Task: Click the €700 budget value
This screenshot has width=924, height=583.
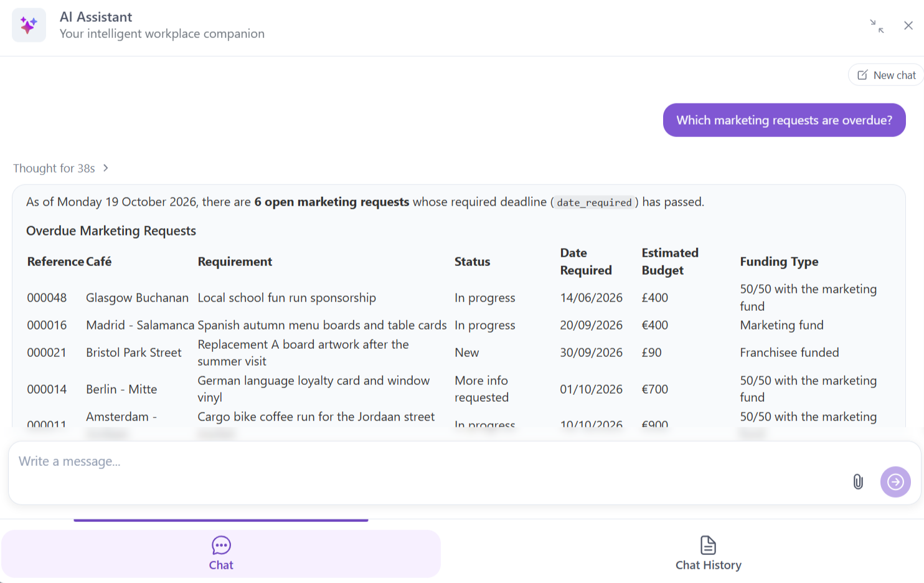Action: click(x=654, y=389)
